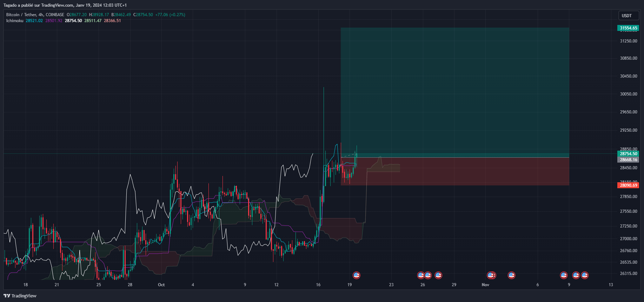
Task: Click the USDT currency button
Action: click(629, 15)
